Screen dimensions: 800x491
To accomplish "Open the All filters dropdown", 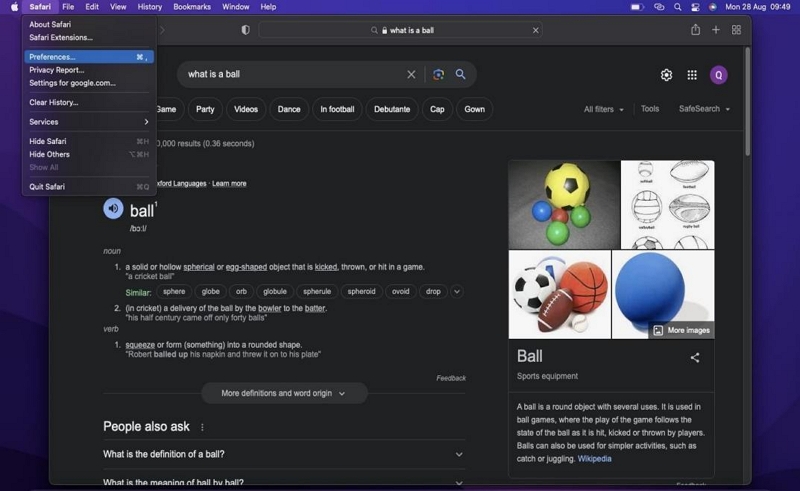I will tap(604, 109).
